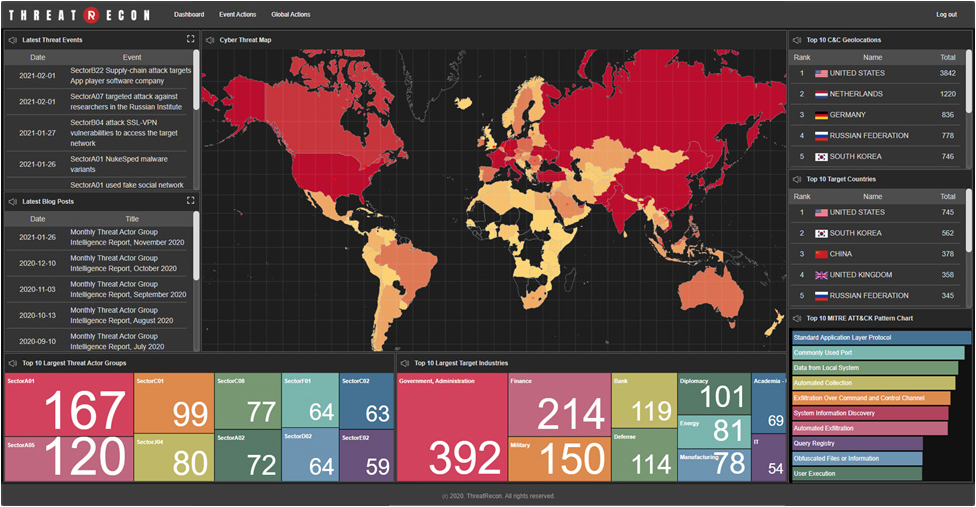This screenshot has width=976, height=507.
Task: Click the China flag icon
Action: coord(822,254)
